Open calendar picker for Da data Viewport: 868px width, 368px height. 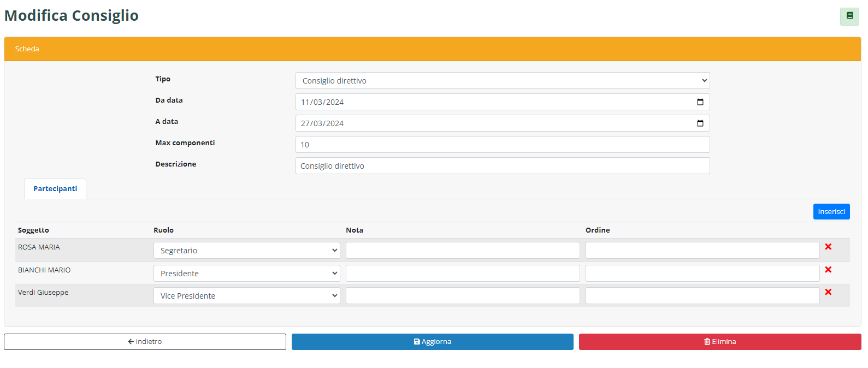(700, 102)
